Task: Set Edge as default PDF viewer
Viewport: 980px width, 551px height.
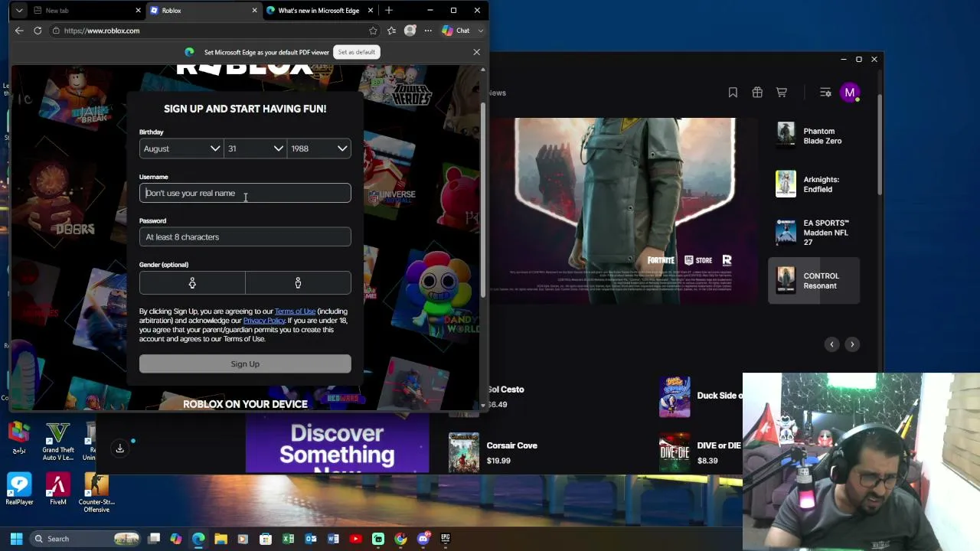Action: pyautogui.click(x=357, y=52)
